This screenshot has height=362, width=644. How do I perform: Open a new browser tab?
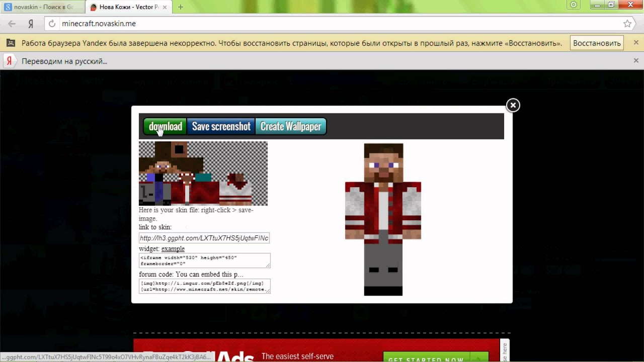181,7
